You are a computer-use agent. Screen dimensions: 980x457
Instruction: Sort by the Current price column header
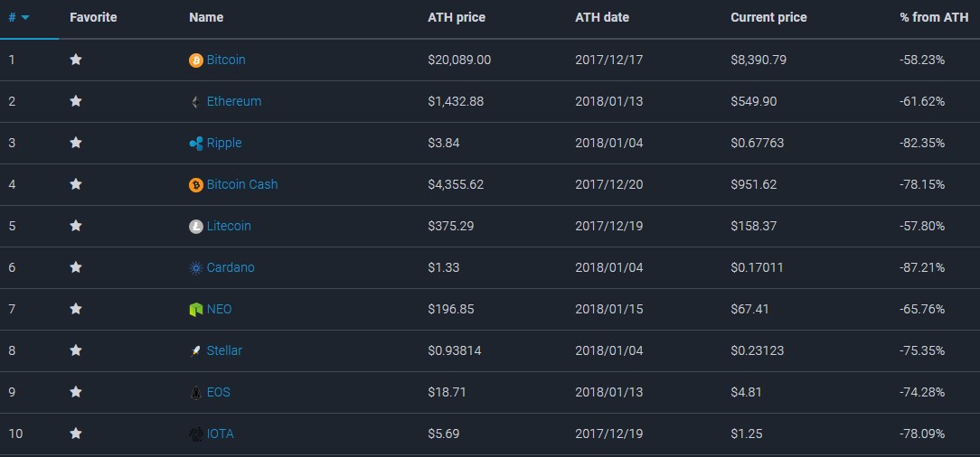[x=768, y=17]
